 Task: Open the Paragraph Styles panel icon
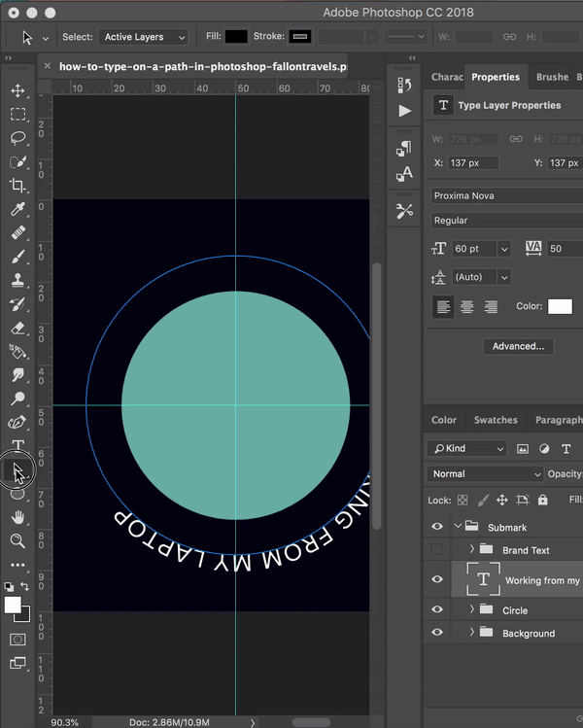pyautogui.click(x=404, y=148)
